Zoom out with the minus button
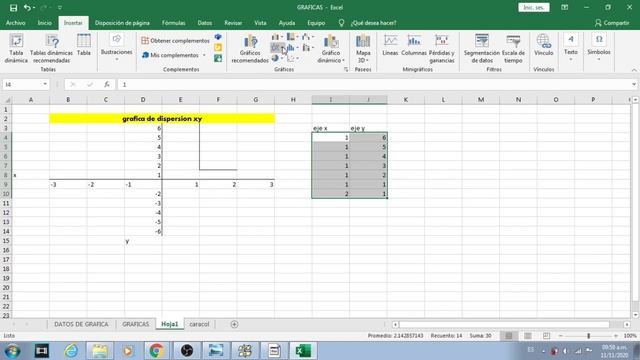640x360 pixels. coord(561,336)
